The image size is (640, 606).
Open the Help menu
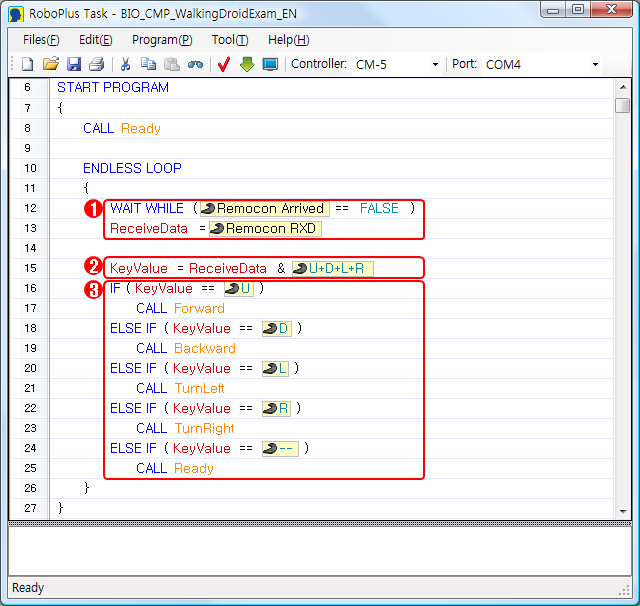pyautogui.click(x=288, y=40)
